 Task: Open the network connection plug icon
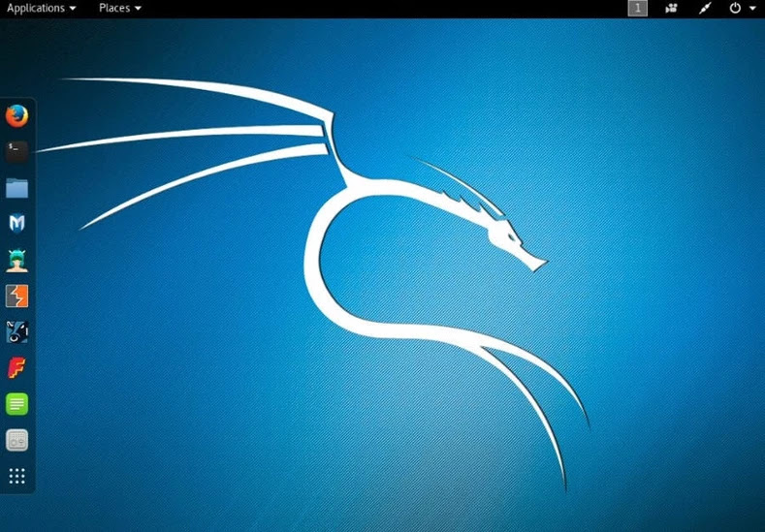[x=705, y=9]
